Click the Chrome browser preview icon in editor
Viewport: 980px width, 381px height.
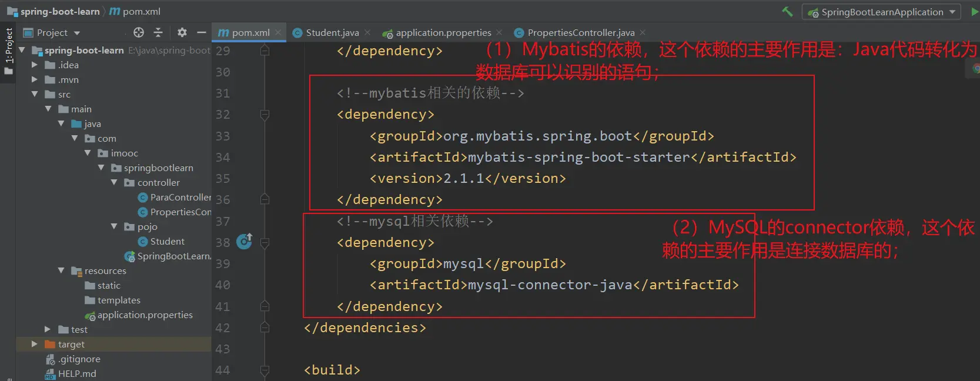point(975,69)
